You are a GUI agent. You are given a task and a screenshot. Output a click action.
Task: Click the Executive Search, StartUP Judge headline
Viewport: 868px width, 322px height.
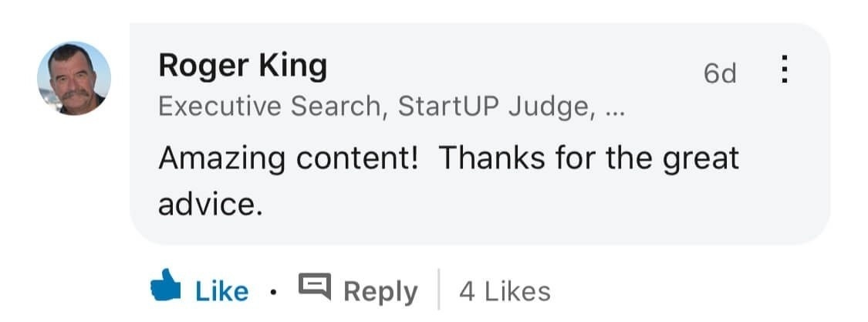point(391,107)
